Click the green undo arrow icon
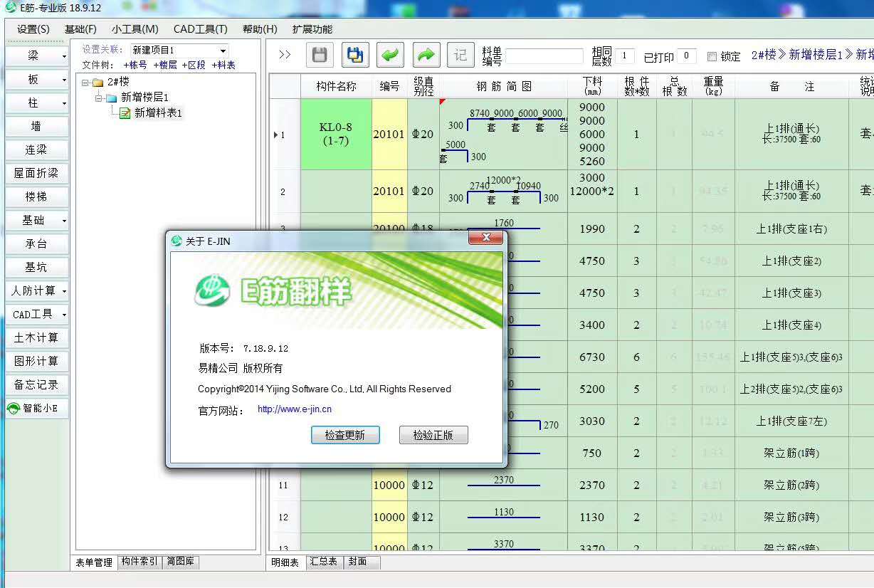This screenshot has height=588, width=874. click(390, 55)
